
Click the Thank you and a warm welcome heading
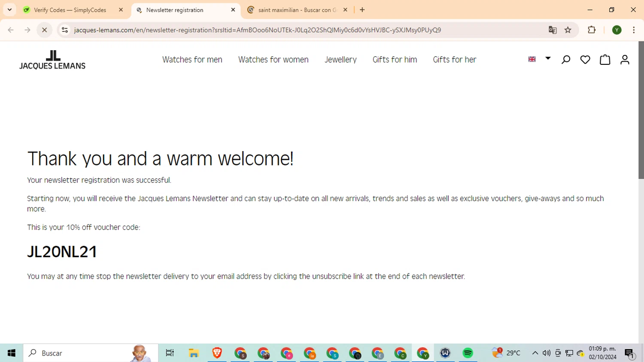pyautogui.click(x=160, y=158)
